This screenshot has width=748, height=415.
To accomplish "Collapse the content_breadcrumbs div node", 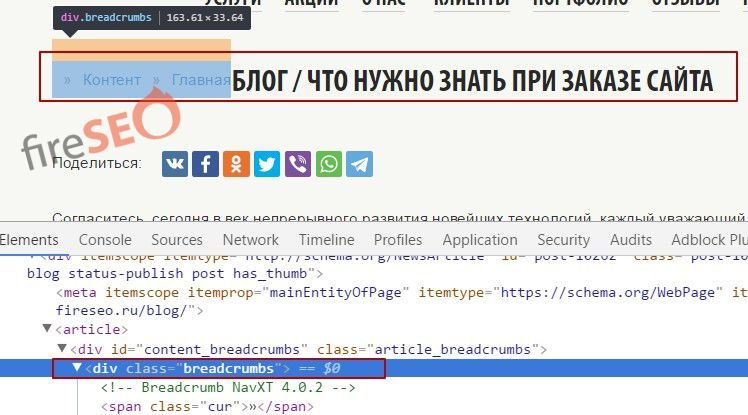I will pos(61,349).
